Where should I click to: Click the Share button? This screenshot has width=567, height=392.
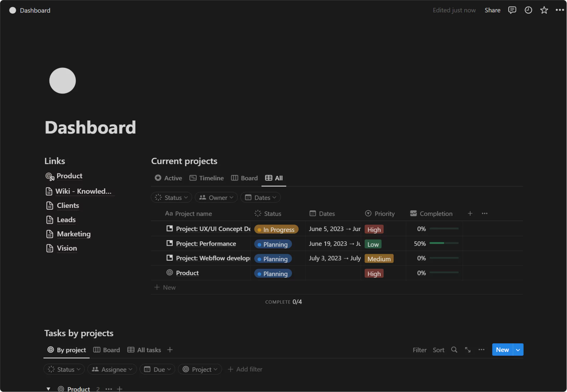pyautogui.click(x=492, y=10)
